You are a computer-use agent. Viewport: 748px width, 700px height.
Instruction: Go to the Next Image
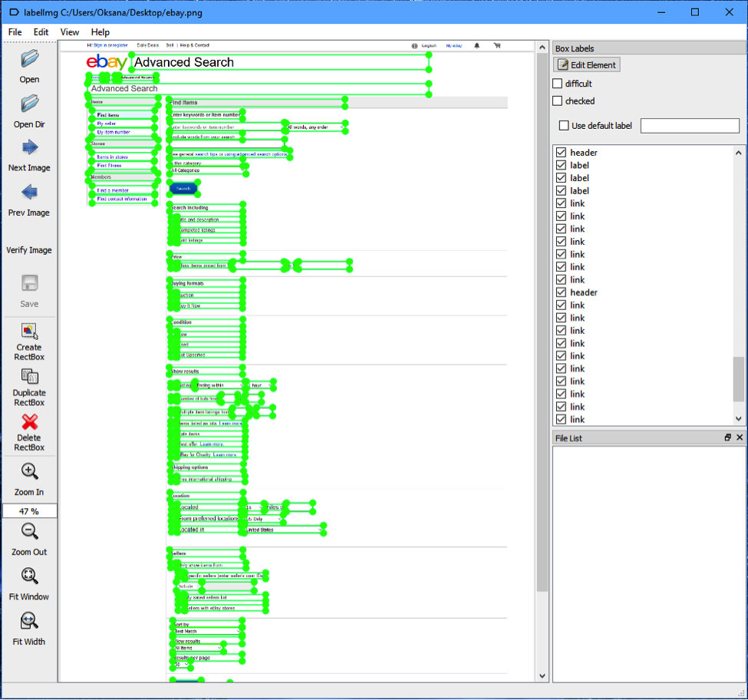[29, 147]
